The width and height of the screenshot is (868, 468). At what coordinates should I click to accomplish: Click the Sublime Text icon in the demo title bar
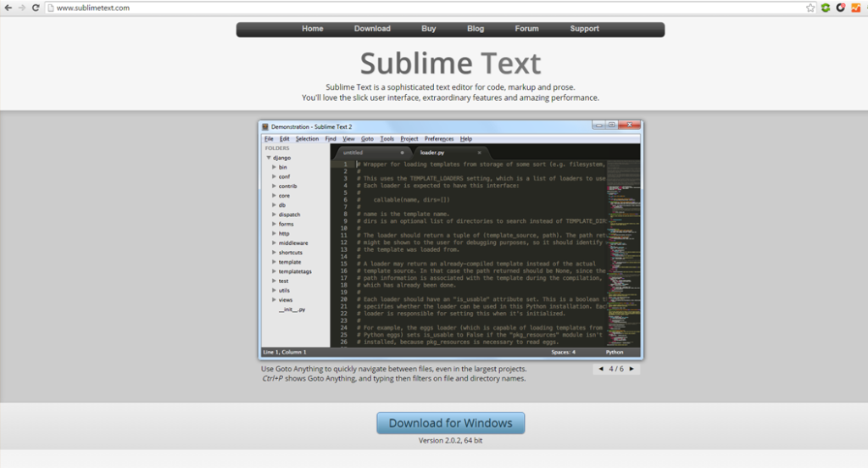tap(265, 126)
